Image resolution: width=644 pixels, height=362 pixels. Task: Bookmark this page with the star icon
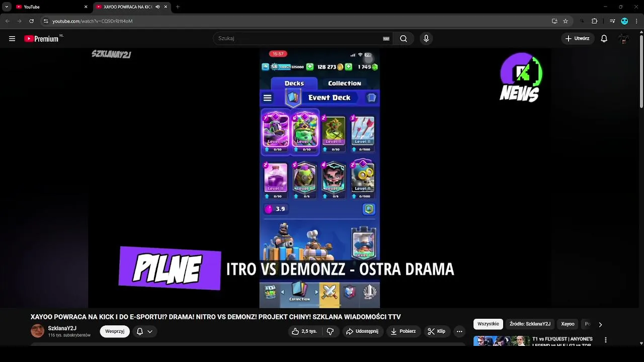point(566,21)
